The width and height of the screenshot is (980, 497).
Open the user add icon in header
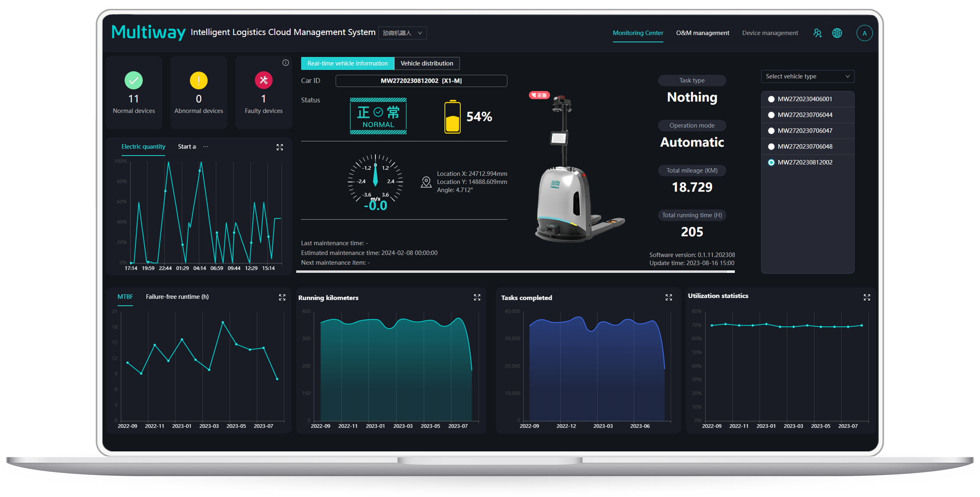pos(817,33)
